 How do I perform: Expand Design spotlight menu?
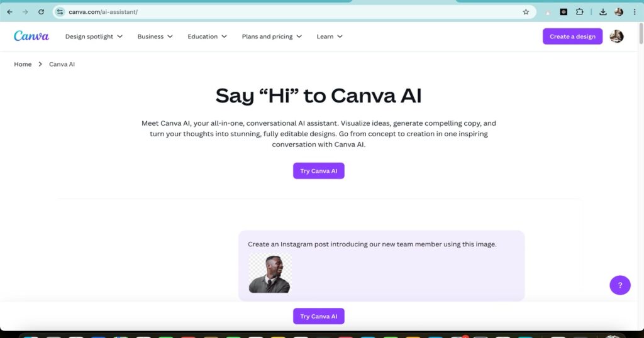pyautogui.click(x=94, y=36)
